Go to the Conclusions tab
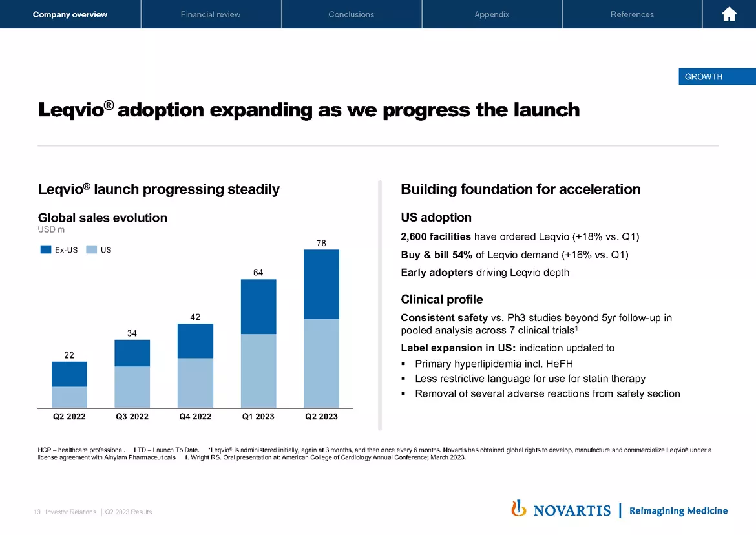The width and height of the screenshot is (756, 535). (352, 14)
